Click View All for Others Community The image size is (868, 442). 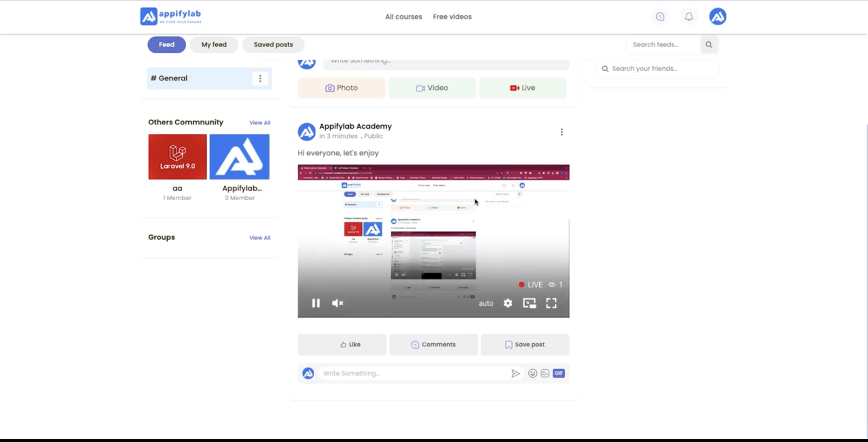click(x=259, y=123)
